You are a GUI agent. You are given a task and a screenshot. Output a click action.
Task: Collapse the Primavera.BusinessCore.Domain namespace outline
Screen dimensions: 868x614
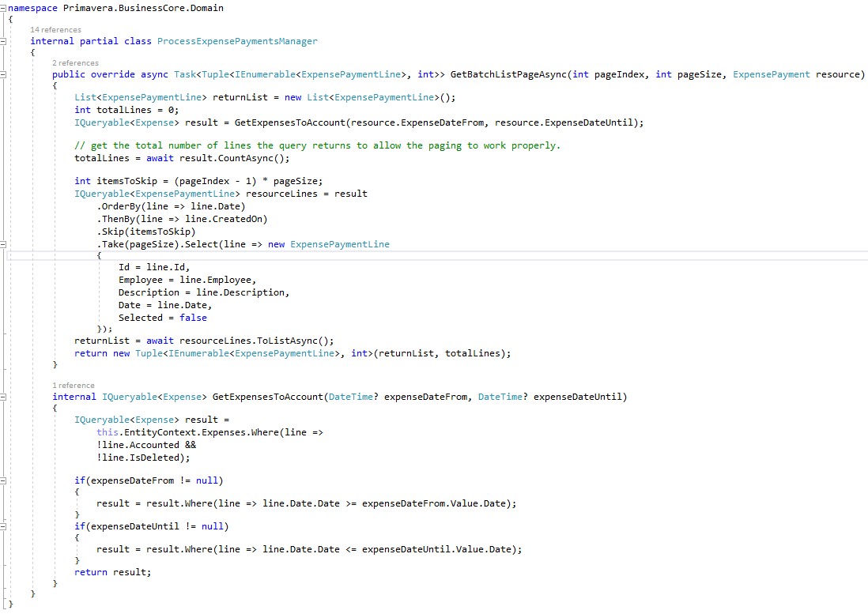tap(3, 8)
